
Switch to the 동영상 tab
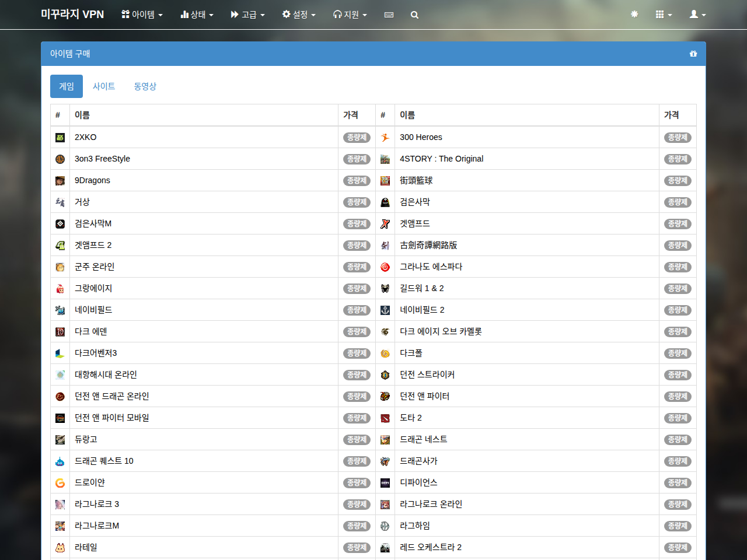[x=145, y=86]
